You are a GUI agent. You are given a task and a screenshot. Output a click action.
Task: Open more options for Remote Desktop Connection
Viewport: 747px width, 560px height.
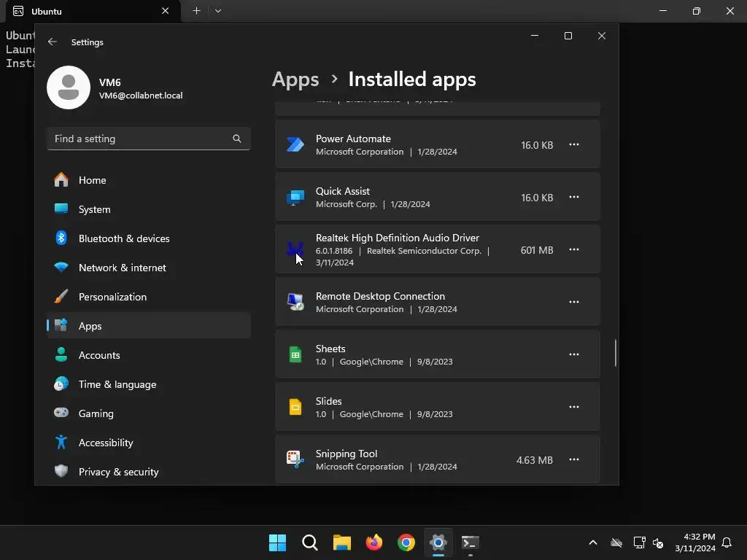click(574, 302)
